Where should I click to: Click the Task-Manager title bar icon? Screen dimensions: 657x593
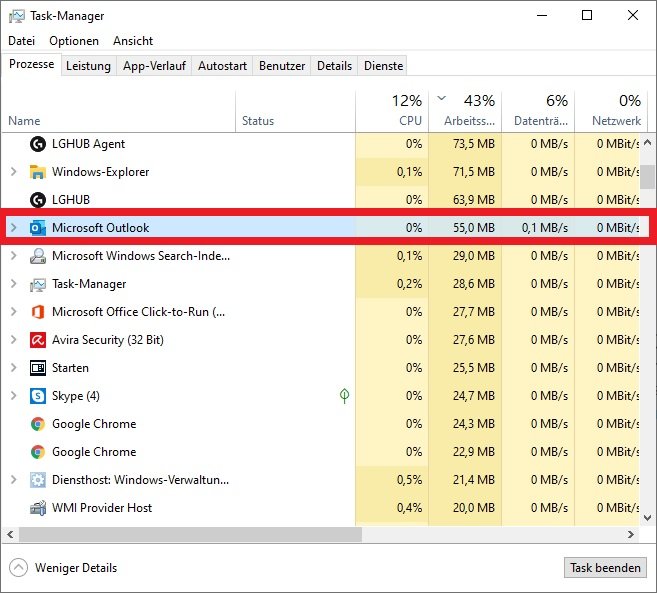[x=17, y=16]
